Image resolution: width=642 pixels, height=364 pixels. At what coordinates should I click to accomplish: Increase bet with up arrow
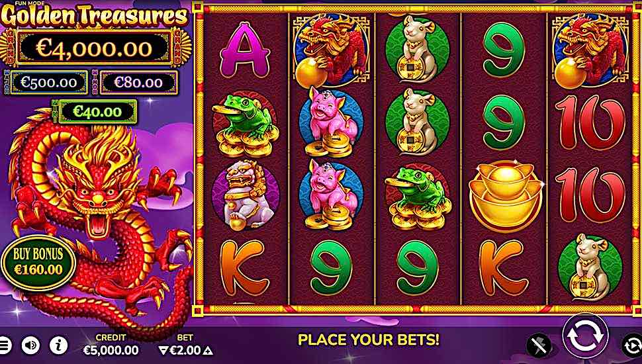click(208, 351)
